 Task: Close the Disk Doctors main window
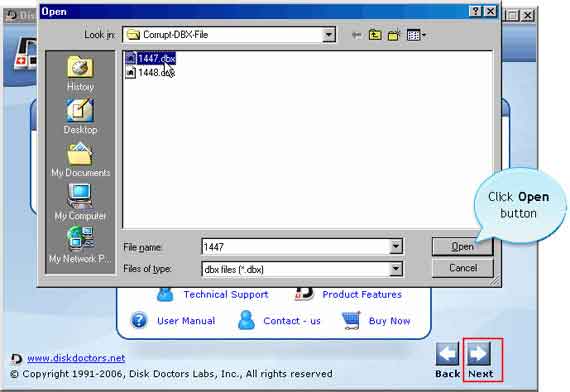528,16
